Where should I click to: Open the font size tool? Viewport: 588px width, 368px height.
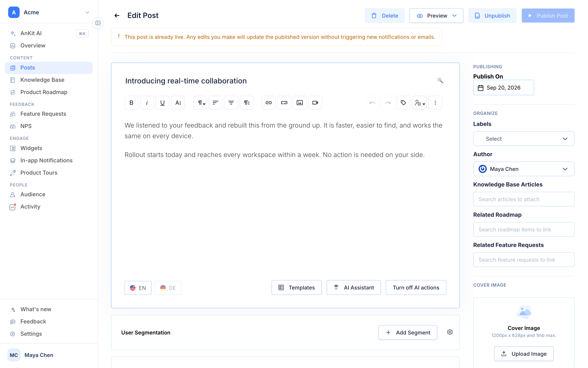pos(178,103)
